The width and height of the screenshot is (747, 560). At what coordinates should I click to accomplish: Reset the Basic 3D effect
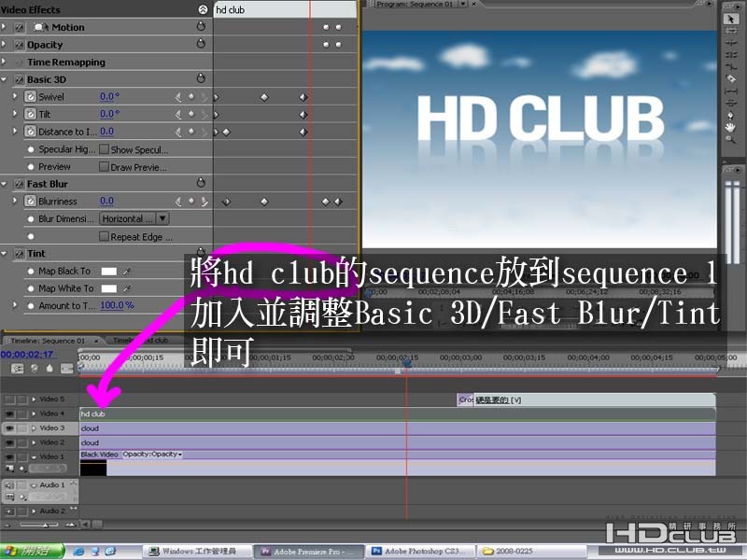click(201, 78)
